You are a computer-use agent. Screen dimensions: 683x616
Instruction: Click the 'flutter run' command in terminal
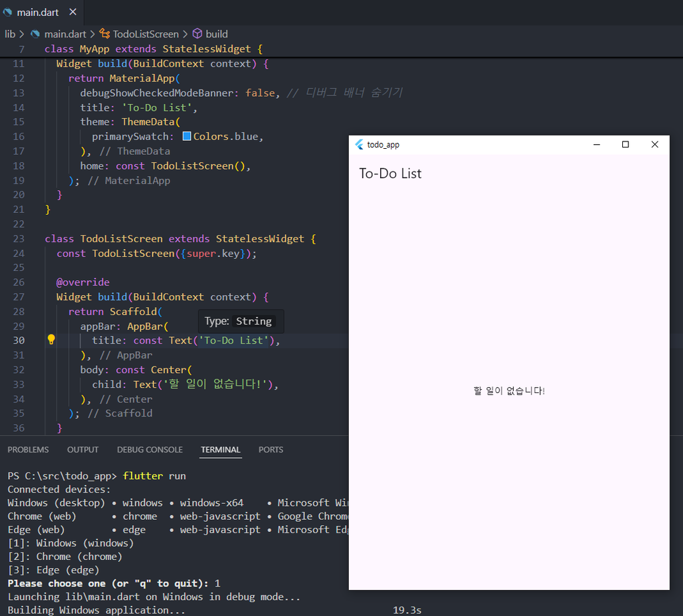(x=154, y=476)
